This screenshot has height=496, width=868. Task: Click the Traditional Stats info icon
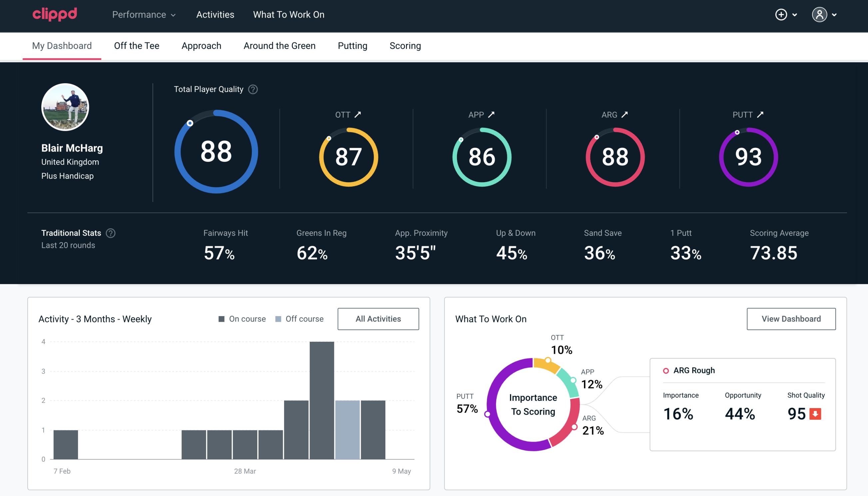111,233
